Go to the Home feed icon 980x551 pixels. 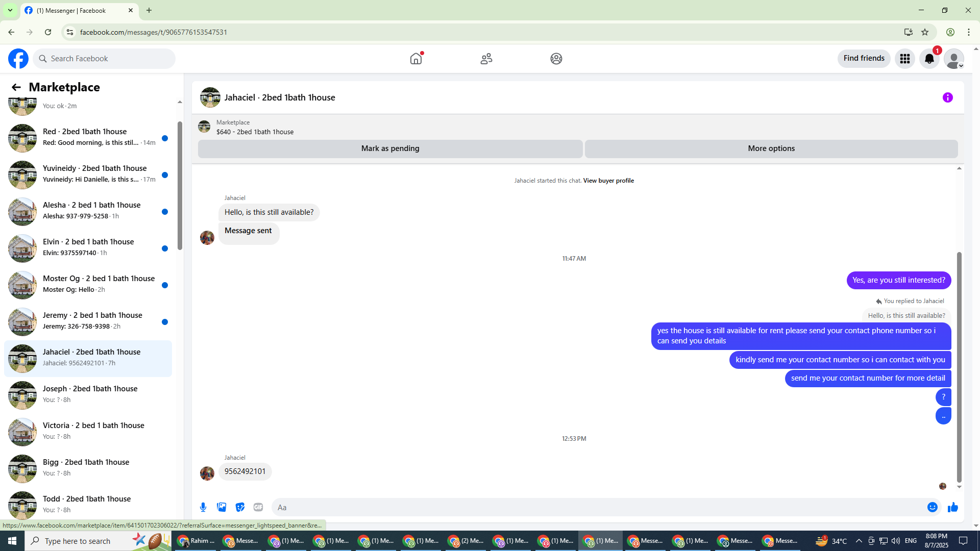coord(416,59)
